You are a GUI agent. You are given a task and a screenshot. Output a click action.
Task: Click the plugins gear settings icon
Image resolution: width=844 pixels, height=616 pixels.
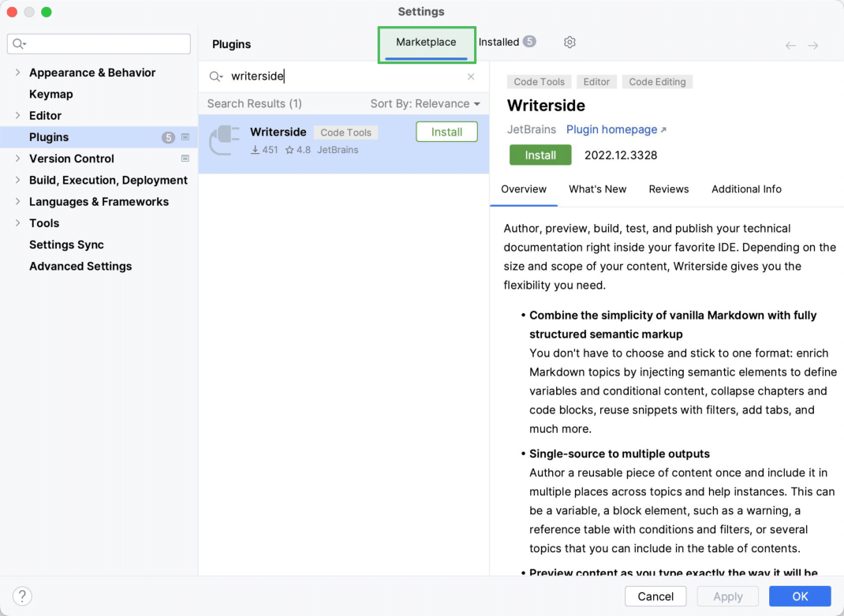point(570,43)
